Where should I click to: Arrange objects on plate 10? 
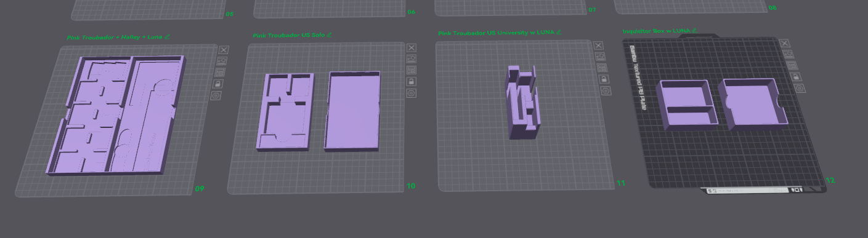[x=411, y=69]
